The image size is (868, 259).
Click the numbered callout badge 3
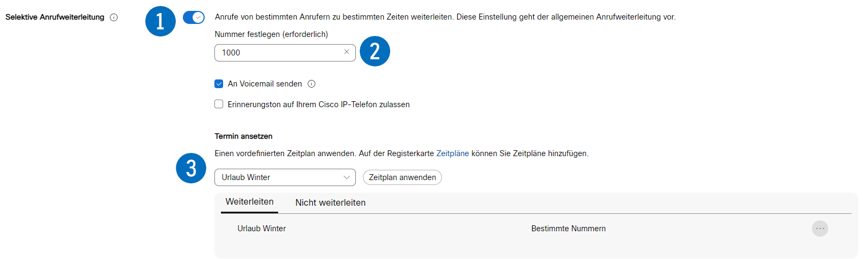click(191, 168)
